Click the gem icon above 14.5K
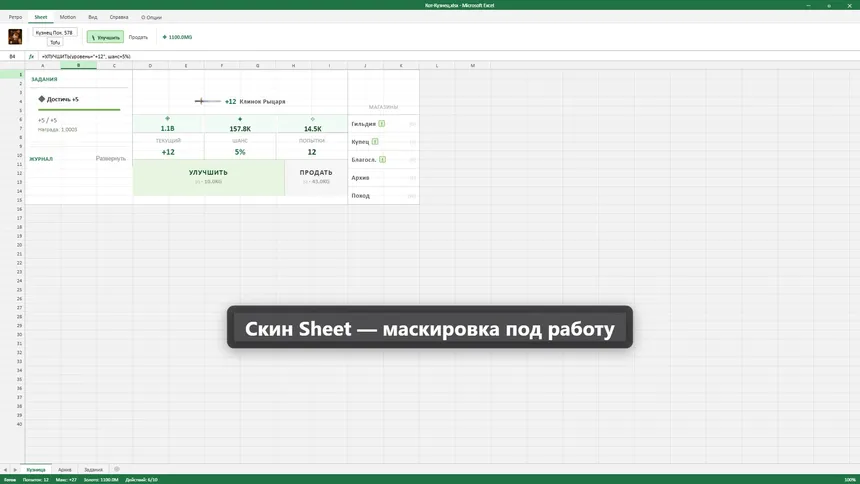 point(313,119)
